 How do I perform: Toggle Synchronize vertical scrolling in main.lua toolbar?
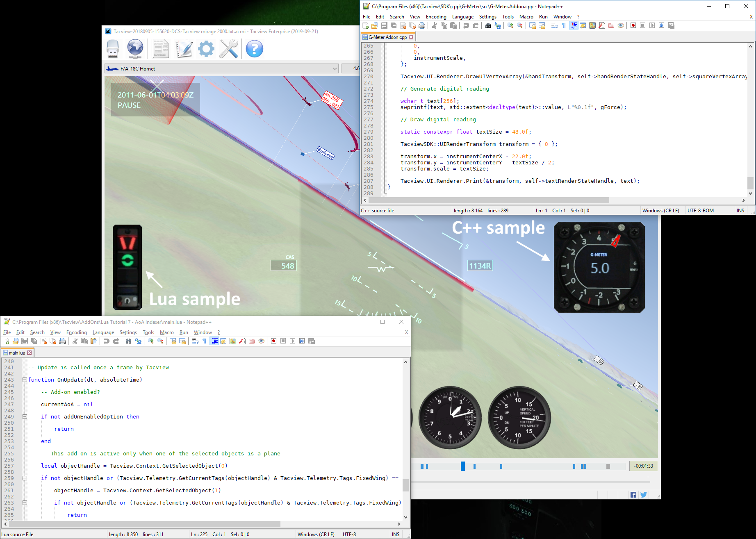pos(173,341)
